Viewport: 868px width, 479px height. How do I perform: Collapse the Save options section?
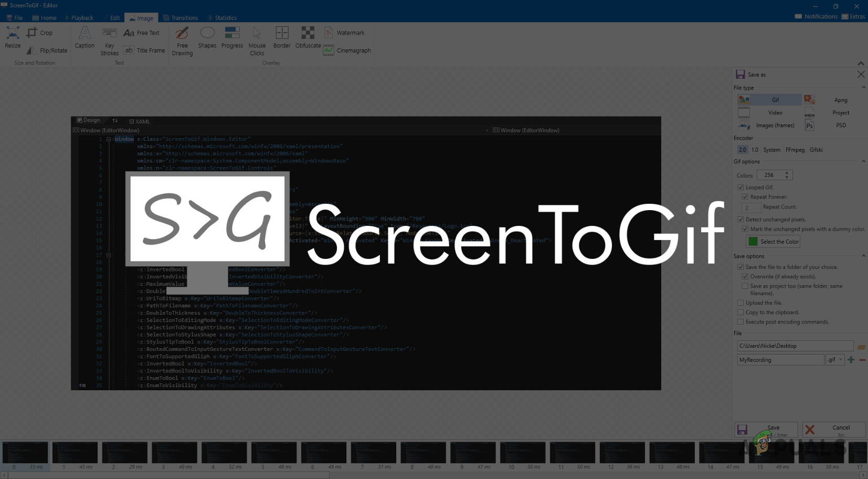863,256
